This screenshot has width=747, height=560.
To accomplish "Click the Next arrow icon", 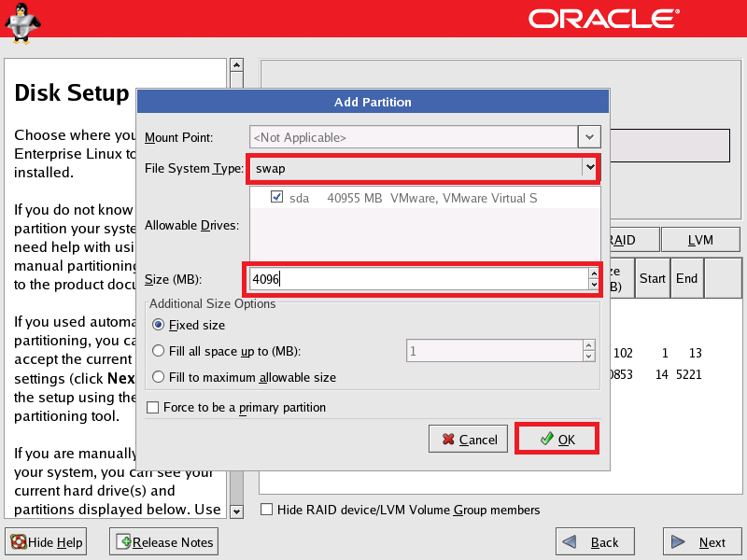I will (x=678, y=542).
